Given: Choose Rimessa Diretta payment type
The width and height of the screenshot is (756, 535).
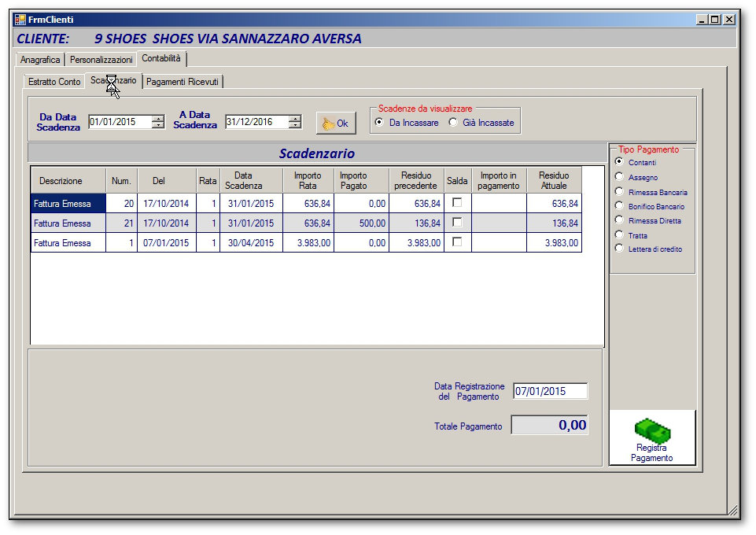Looking at the screenshot, I should (x=619, y=220).
